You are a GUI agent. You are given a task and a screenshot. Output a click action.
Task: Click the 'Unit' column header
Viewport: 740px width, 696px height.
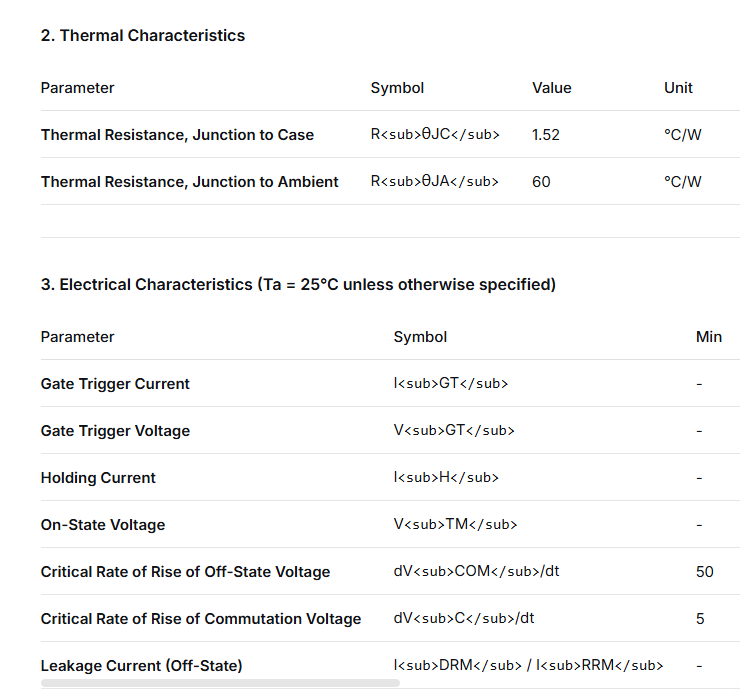(x=678, y=88)
